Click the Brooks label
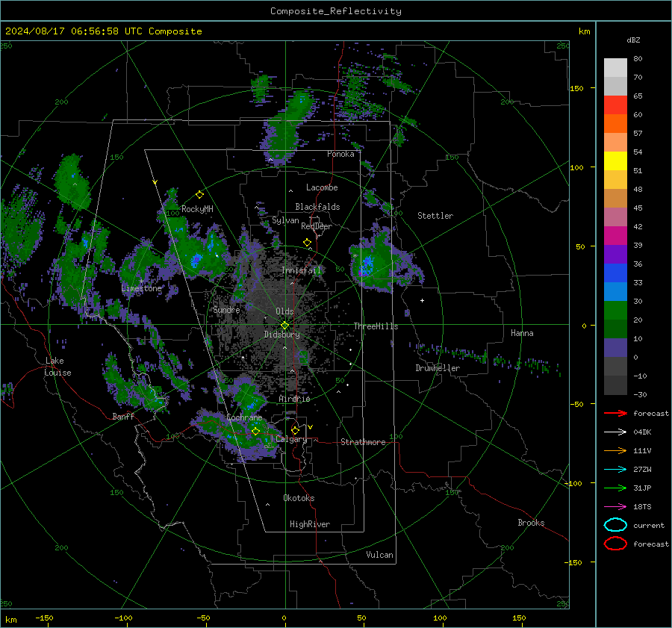Image resolution: width=672 pixels, height=628 pixels. (531, 523)
